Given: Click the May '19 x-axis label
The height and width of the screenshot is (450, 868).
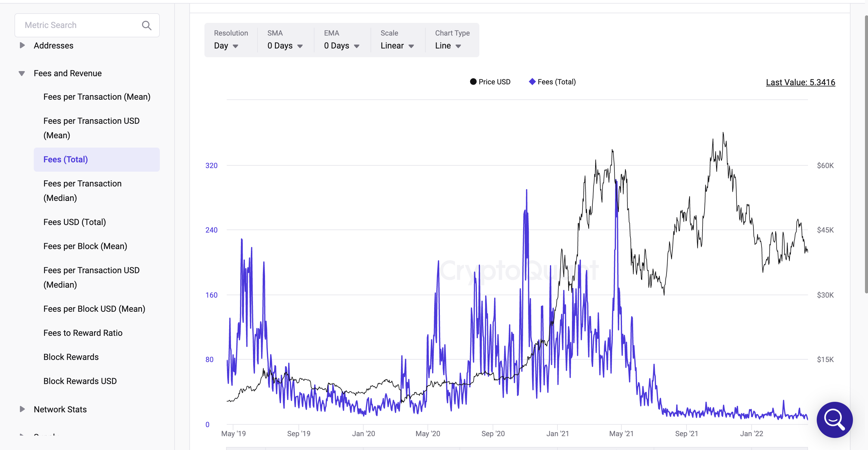Looking at the screenshot, I should [233, 433].
